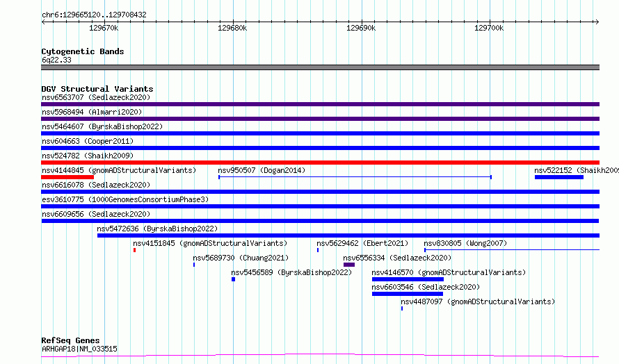Click the nsv6563707 (Sedlazeck2020) label

(x=96, y=97)
